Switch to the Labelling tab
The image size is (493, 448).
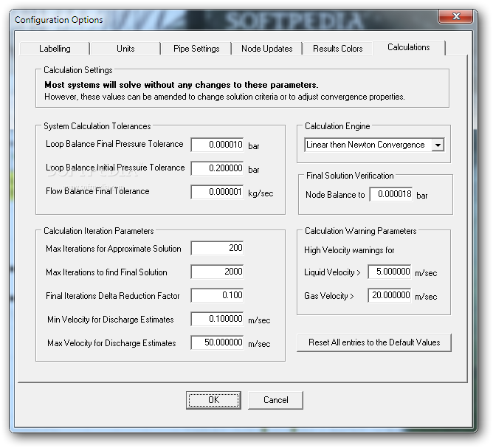pos(55,49)
